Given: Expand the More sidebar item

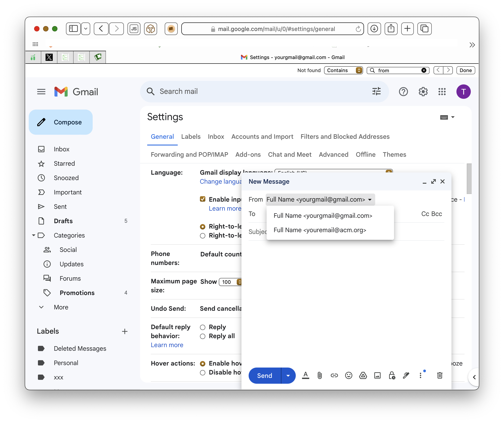Looking at the screenshot, I should point(61,307).
